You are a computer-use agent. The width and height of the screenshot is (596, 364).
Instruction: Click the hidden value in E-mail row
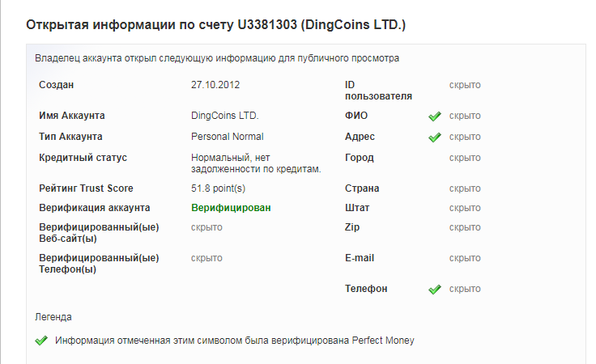tap(465, 258)
